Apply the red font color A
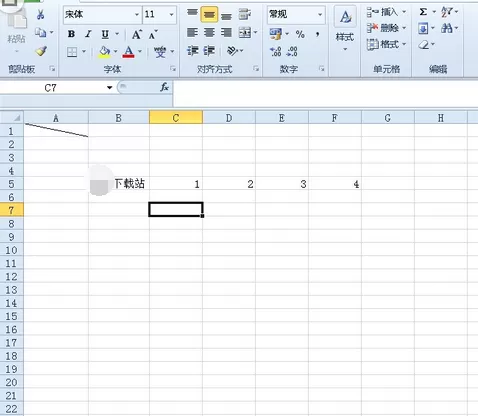The image size is (478, 416). 129,52
